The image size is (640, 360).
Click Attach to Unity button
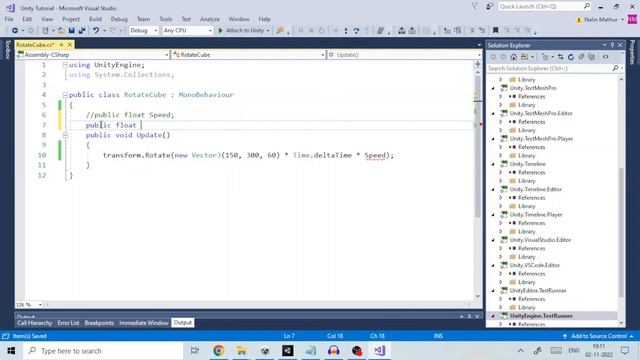(244, 31)
